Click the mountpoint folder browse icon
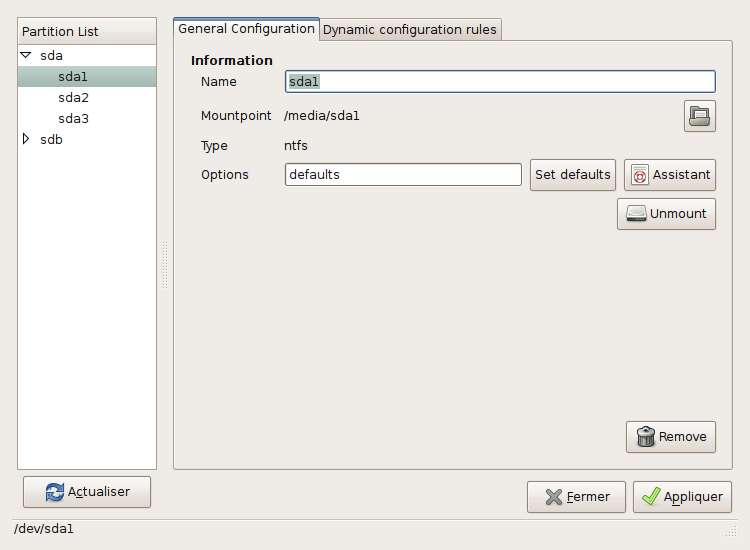Screen dimensions: 750x550 click(x=699, y=116)
